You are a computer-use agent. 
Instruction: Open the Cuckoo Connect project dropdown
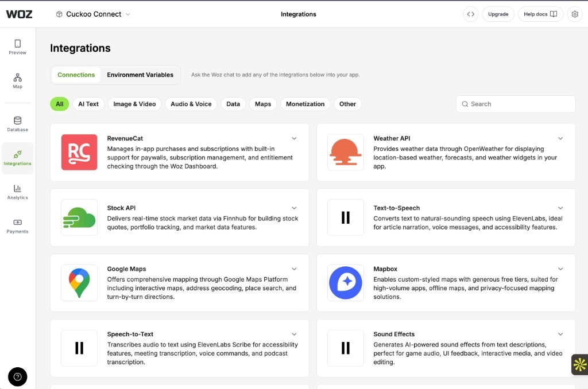[x=92, y=14]
